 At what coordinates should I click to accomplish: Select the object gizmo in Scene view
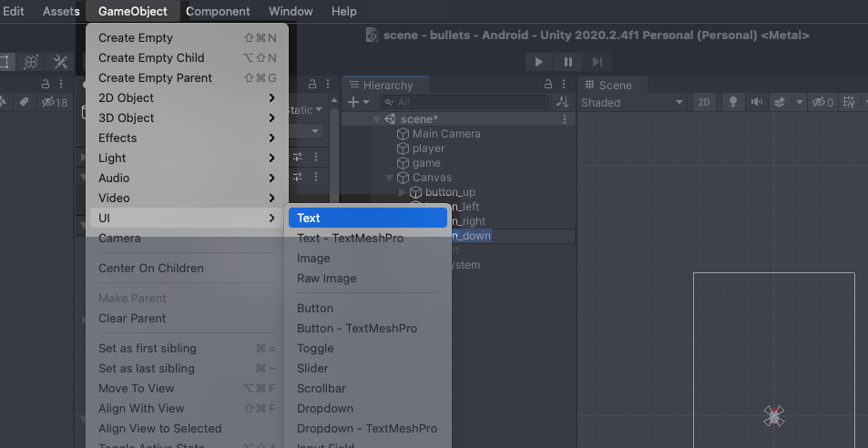774,416
